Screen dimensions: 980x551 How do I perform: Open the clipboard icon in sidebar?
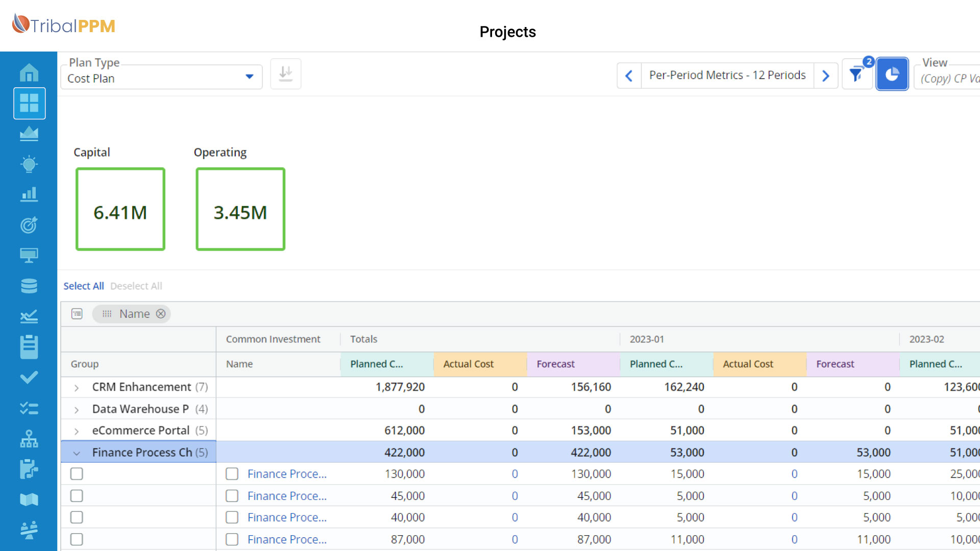click(x=29, y=347)
